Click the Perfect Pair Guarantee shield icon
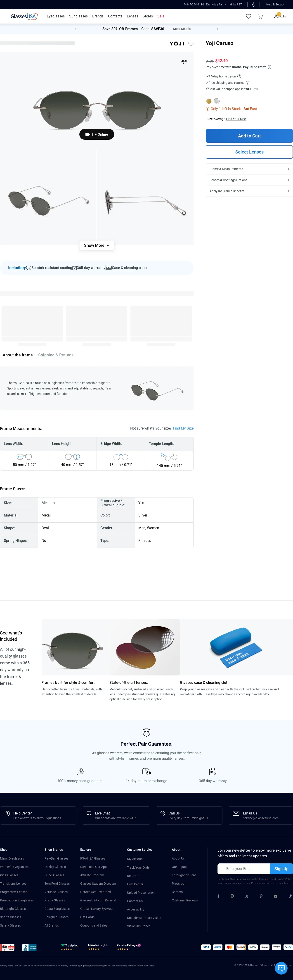 tap(146, 732)
